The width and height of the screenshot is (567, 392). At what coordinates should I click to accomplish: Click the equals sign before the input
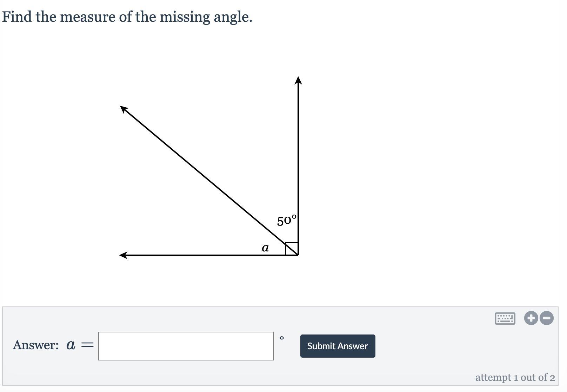click(87, 345)
